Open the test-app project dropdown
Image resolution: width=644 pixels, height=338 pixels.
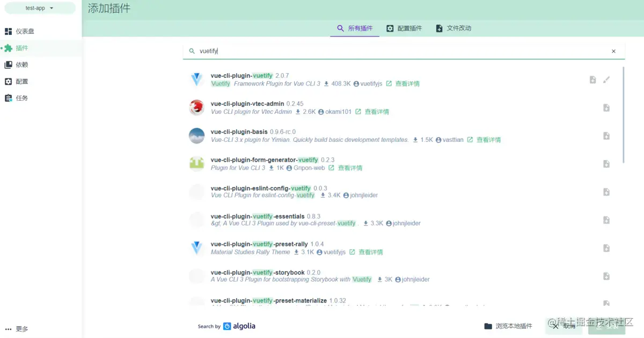pos(40,8)
